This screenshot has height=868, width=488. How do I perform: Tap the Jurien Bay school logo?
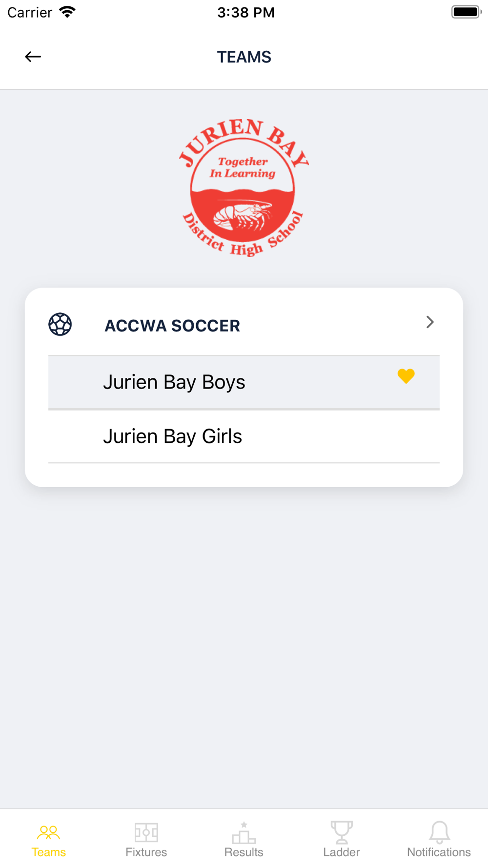click(x=244, y=188)
